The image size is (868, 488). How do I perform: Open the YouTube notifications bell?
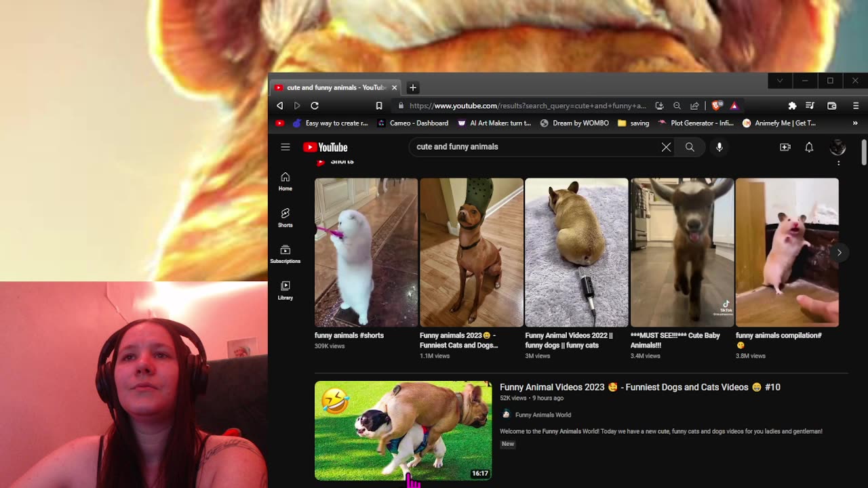coord(809,147)
